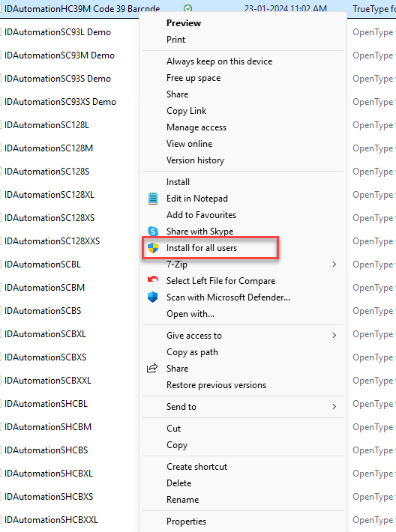Expand the Send to submenu arrow

coord(334,406)
